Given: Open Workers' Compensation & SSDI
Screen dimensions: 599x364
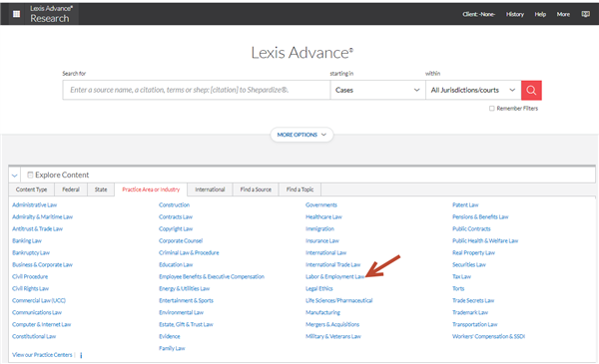Looking at the screenshot, I should pyautogui.click(x=488, y=336).
